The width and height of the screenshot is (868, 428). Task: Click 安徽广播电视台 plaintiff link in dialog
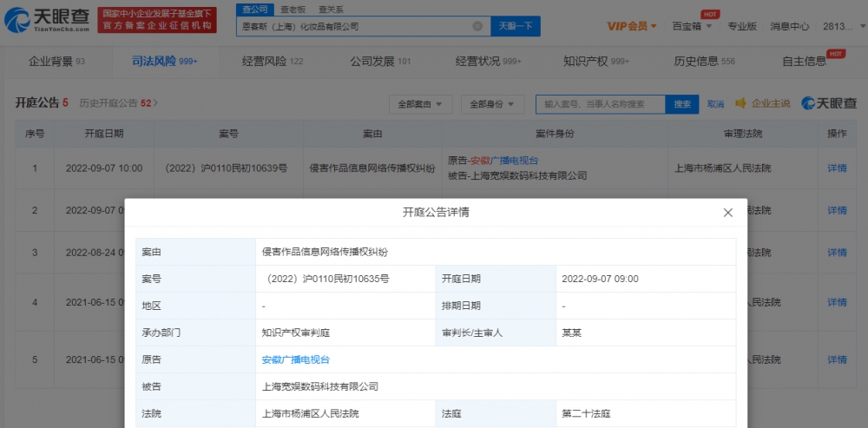296,360
